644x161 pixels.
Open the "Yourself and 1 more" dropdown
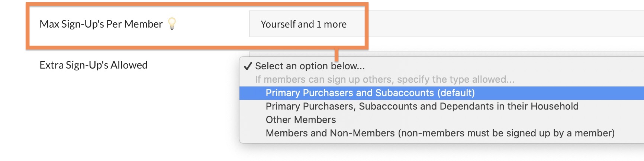303,24
